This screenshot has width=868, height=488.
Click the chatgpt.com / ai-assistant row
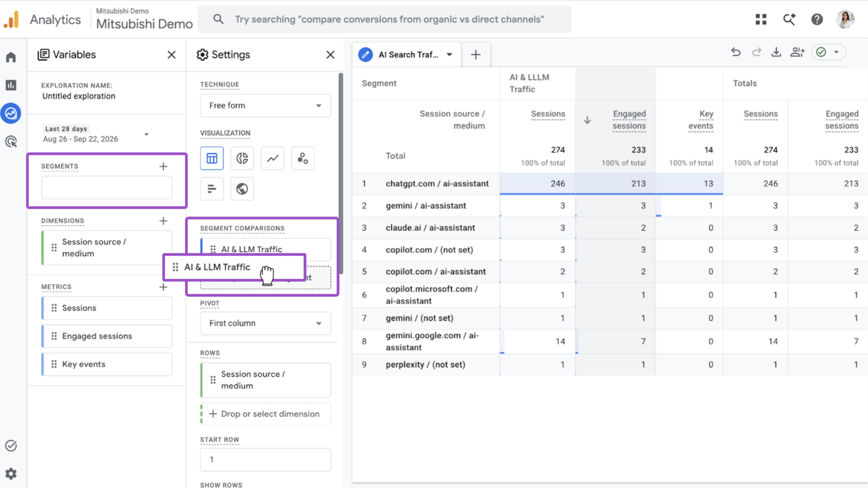437,184
